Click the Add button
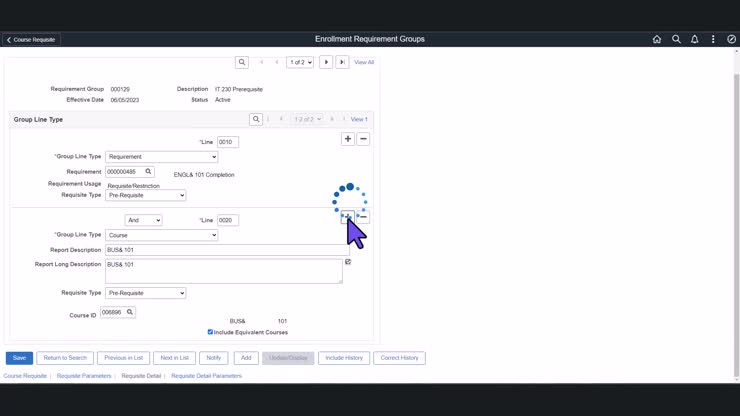The height and width of the screenshot is (416, 740). (246, 358)
